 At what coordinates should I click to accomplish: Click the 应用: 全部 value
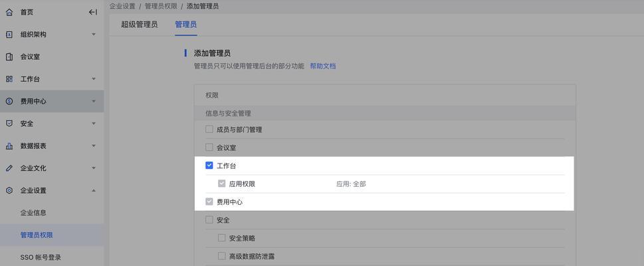(x=351, y=184)
